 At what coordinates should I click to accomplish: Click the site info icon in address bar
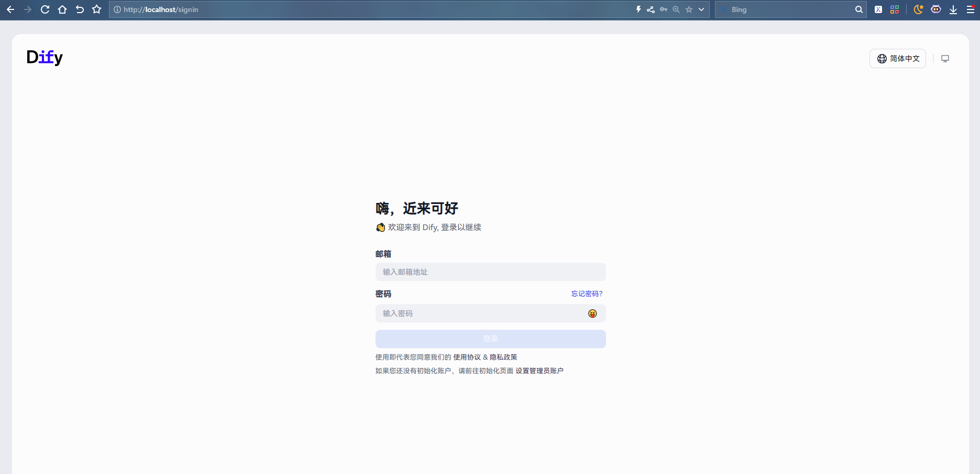(117, 9)
